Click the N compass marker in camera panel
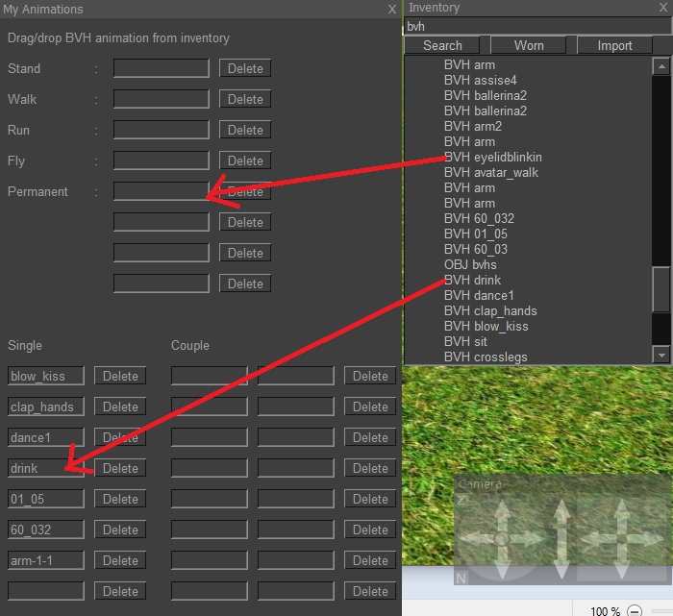This screenshot has width=673, height=616. coord(461,579)
